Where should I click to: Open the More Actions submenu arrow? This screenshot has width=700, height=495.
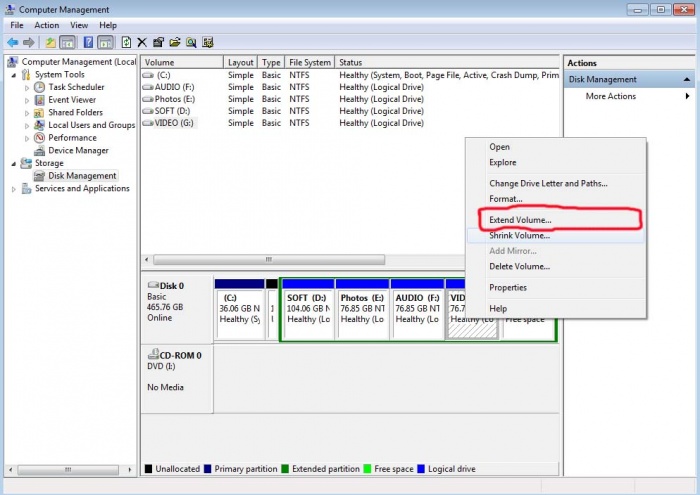687,96
